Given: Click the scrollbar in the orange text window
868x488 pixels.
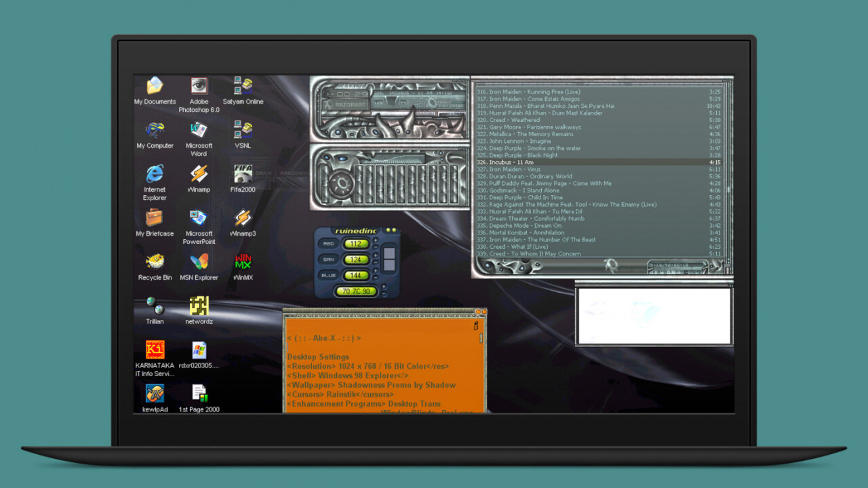Looking at the screenshot, I should pyautogui.click(x=481, y=338).
